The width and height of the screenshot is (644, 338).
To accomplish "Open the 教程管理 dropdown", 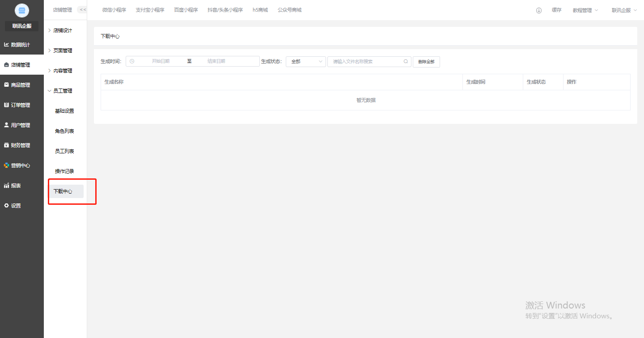I will [x=585, y=10].
